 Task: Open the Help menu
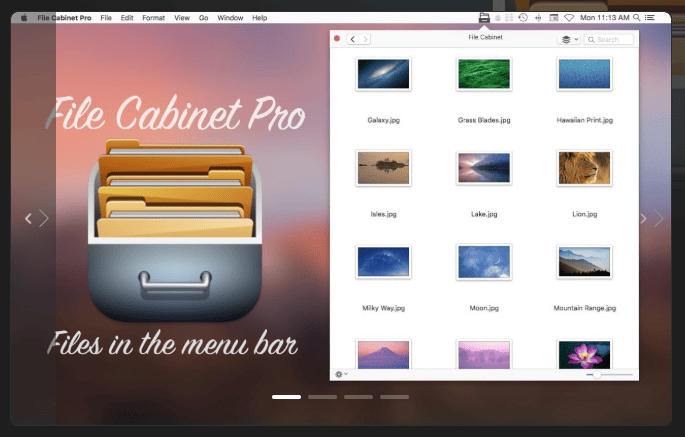click(259, 18)
